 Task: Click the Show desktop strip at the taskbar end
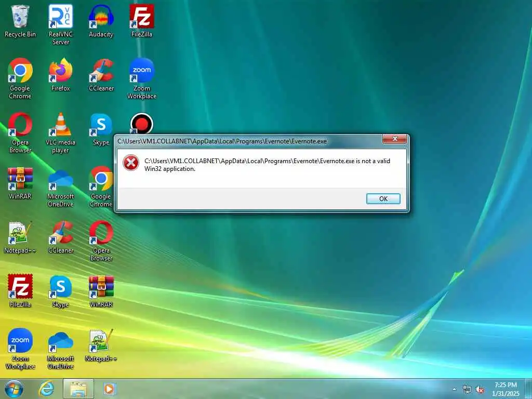528,389
